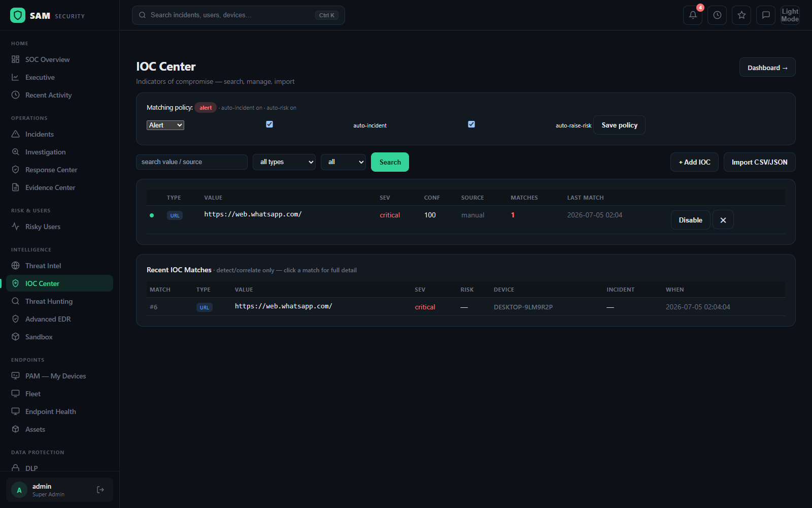
Task: Click the Endpoint Health monitor icon
Action: pyautogui.click(x=16, y=411)
